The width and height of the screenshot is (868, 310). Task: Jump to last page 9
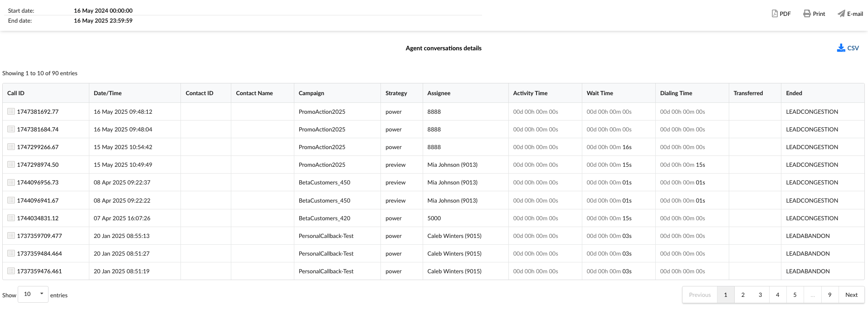tap(829, 295)
